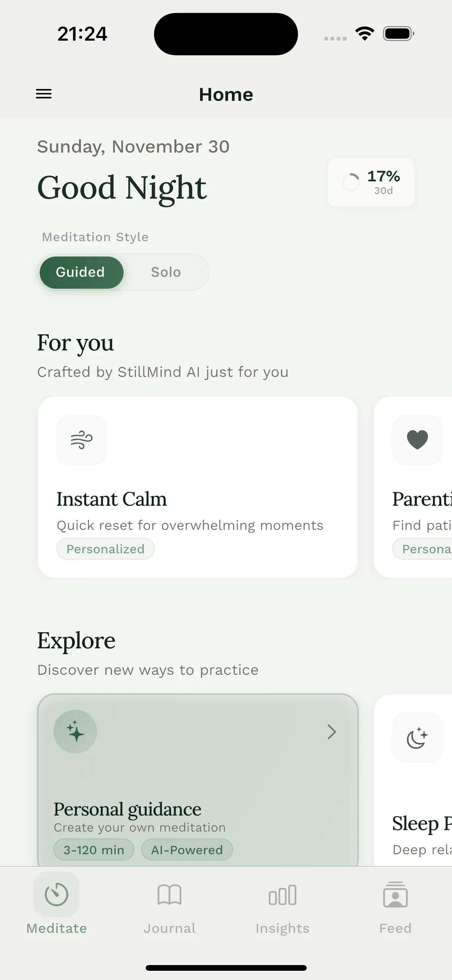Select the Guided meditation style

(81, 272)
